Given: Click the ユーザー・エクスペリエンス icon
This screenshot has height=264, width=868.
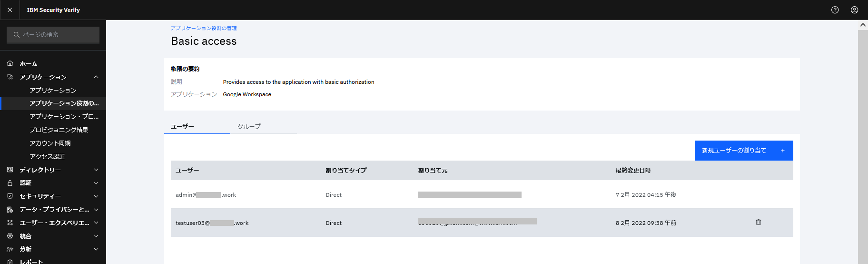Looking at the screenshot, I should [x=10, y=223].
